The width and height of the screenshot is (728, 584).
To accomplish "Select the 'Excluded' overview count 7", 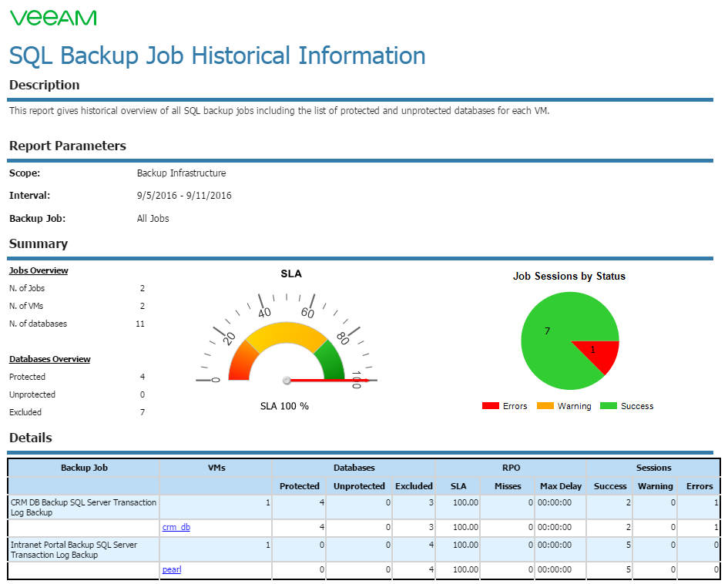I will [143, 412].
